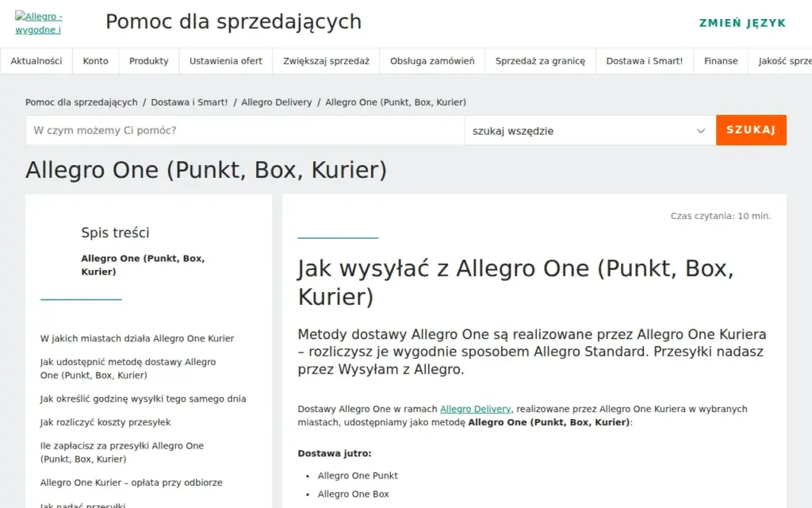Image resolution: width=812 pixels, height=508 pixels.
Task: Open the Konto menu item
Action: pos(96,61)
